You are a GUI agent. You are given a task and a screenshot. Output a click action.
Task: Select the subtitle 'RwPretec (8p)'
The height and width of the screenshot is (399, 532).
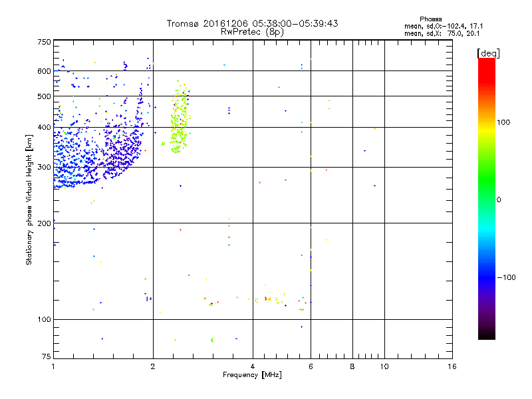click(x=252, y=32)
